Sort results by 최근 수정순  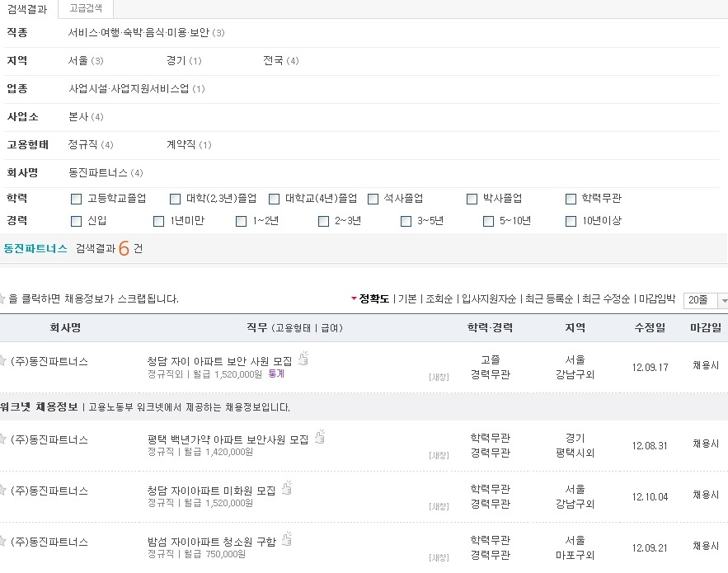click(x=606, y=298)
